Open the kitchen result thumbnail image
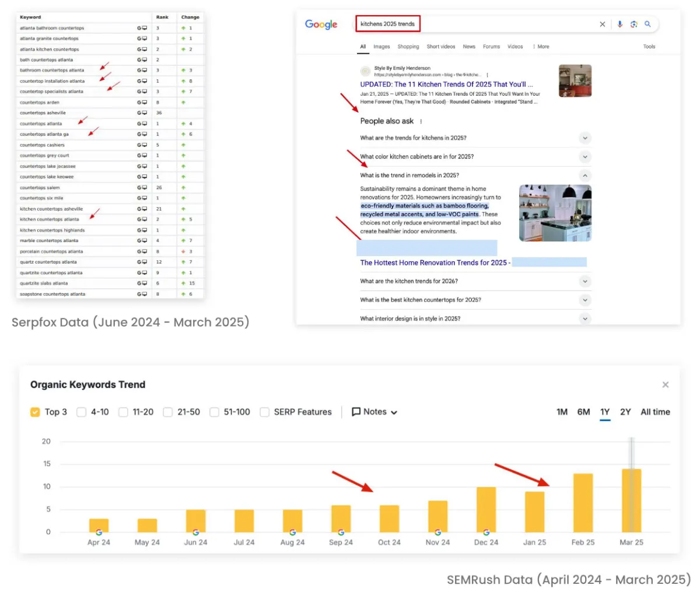The image size is (700, 599). pyautogui.click(x=575, y=80)
